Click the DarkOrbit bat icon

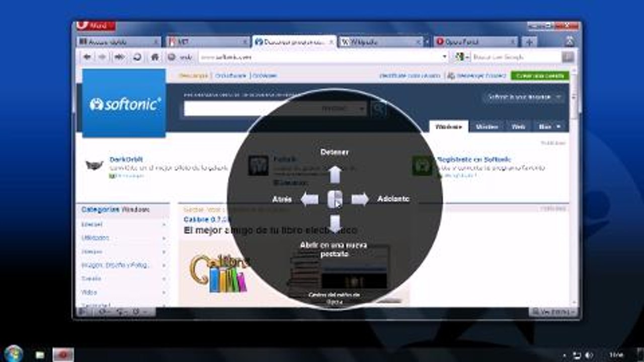[x=94, y=165]
